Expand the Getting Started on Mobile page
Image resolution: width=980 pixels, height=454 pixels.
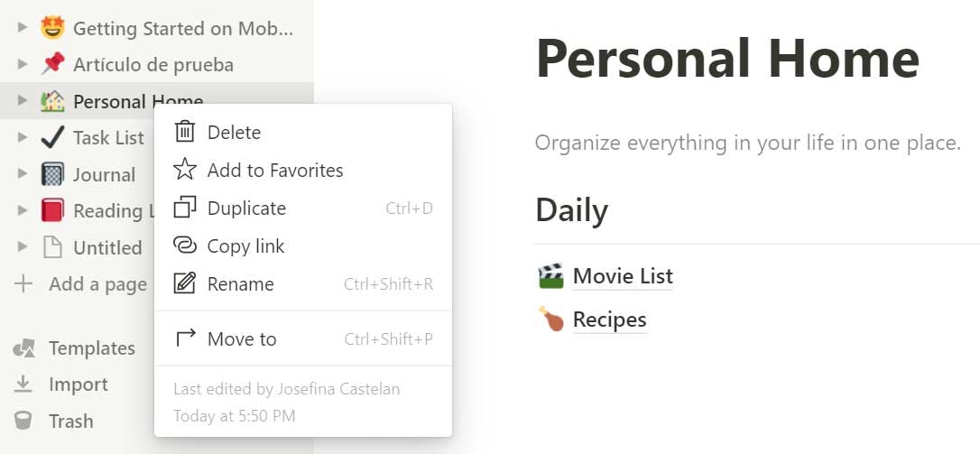coord(23,28)
